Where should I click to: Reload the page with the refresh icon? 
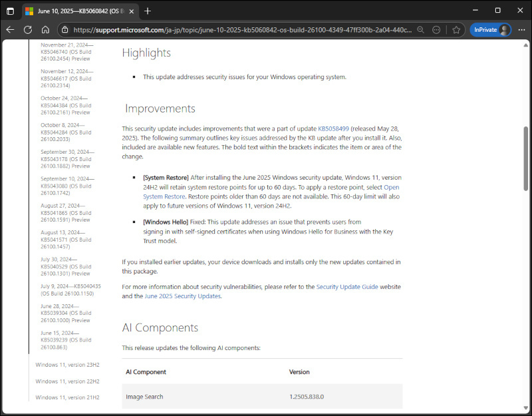tap(28, 30)
